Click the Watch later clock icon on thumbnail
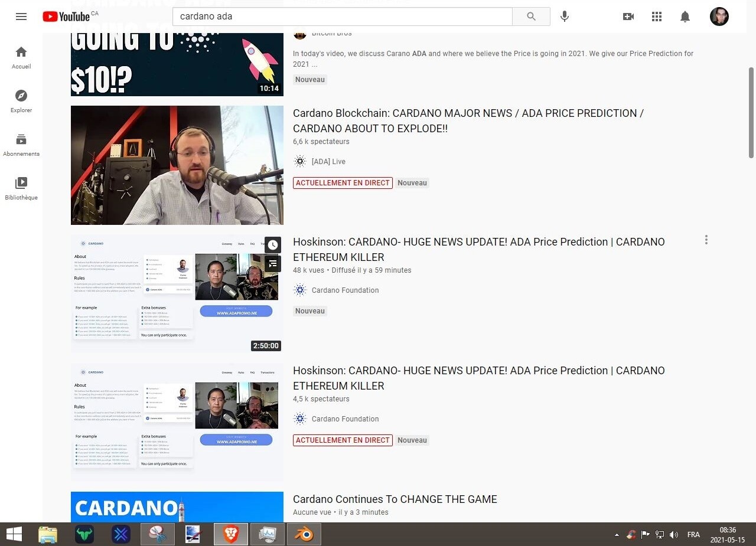Image resolution: width=756 pixels, height=546 pixels. click(273, 245)
